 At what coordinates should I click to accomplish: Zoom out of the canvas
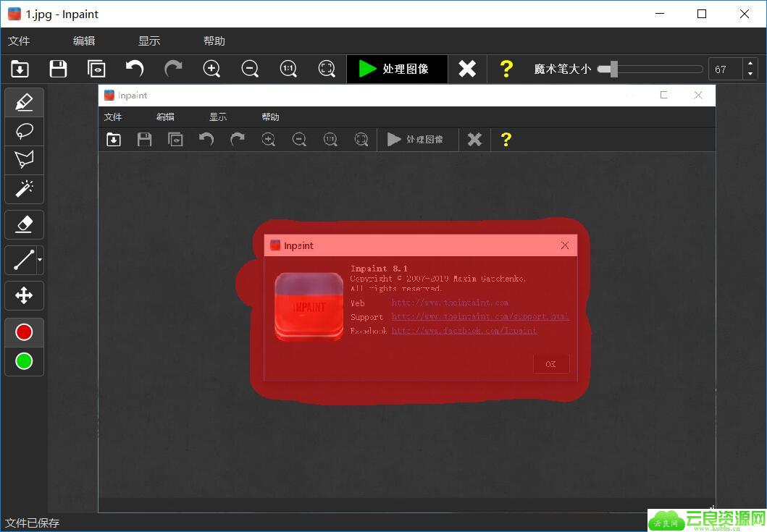(x=250, y=69)
